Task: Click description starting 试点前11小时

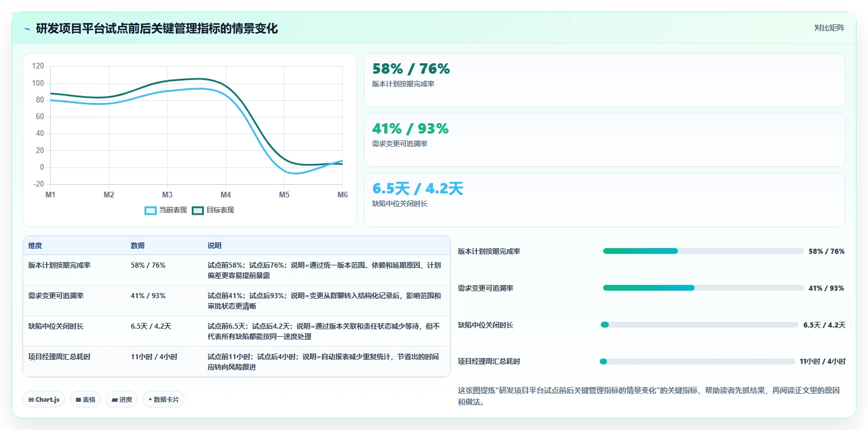Action: click(323, 362)
